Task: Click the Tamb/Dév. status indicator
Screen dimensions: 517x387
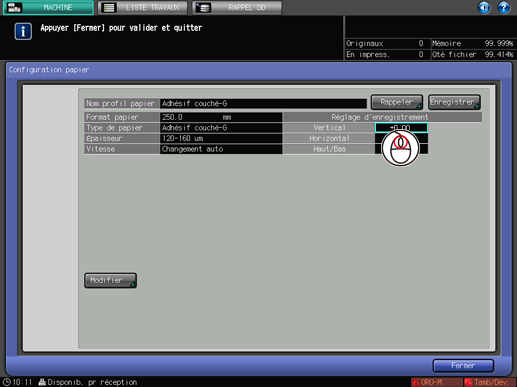Action: click(x=490, y=382)
